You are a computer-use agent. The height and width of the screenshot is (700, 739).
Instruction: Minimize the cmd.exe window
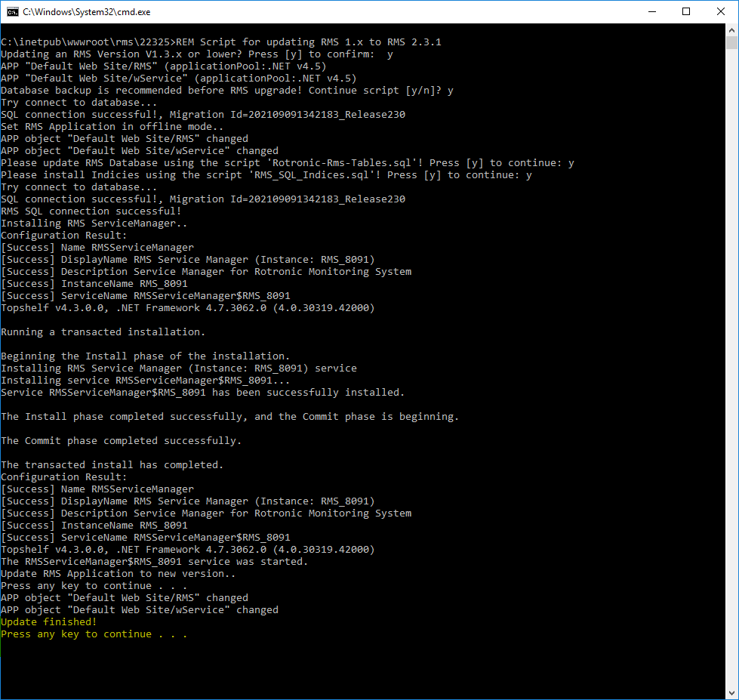pos(652,12)
